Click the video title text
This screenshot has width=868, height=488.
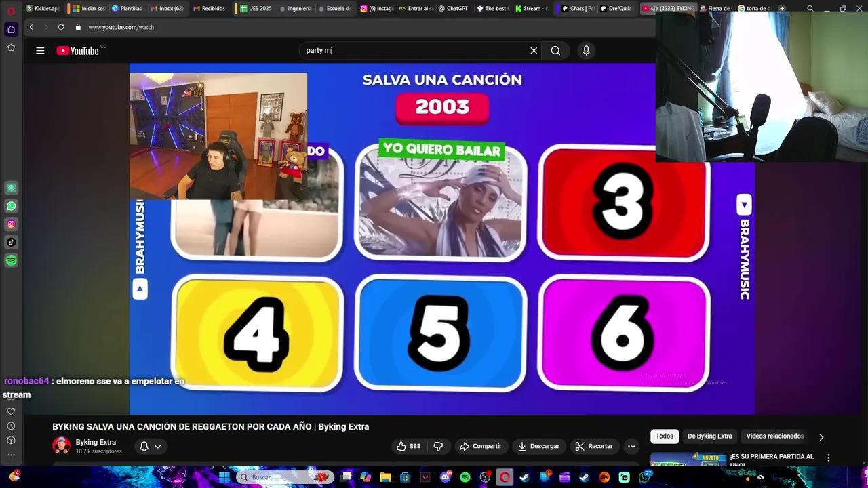click(x=211, y=427)
